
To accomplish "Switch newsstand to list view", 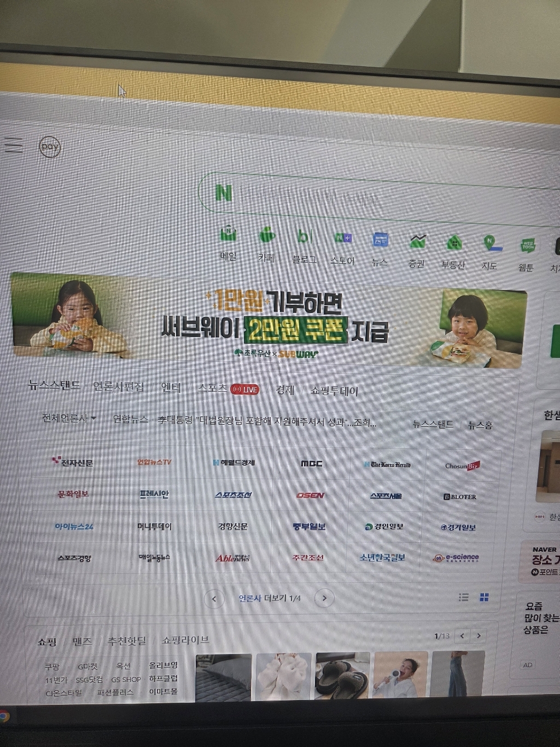I will click(464, 597).
